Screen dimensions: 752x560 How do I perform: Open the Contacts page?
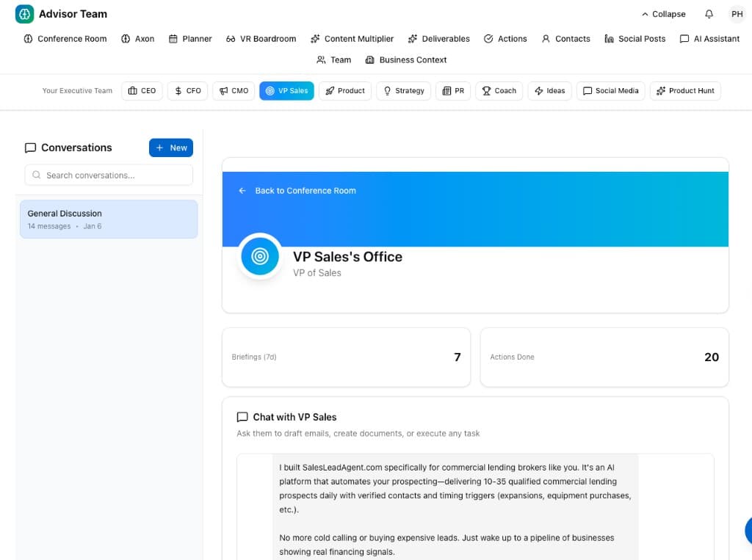click(565, 39)
